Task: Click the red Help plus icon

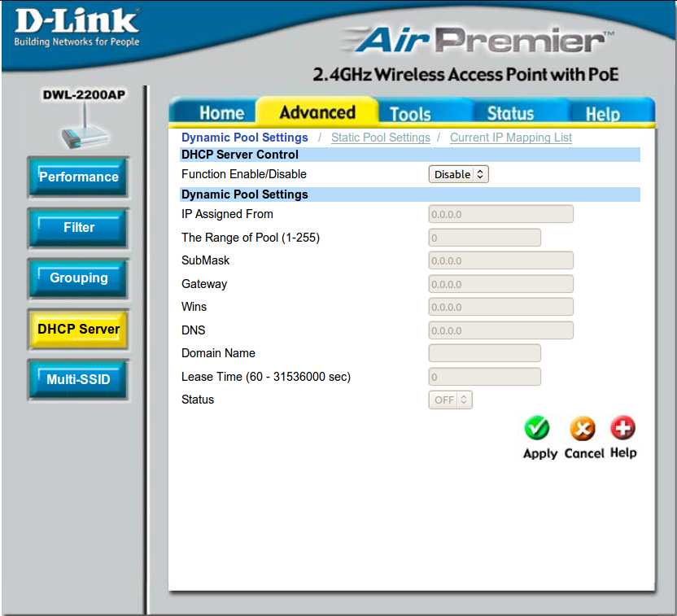Action: tap(622, 428)
